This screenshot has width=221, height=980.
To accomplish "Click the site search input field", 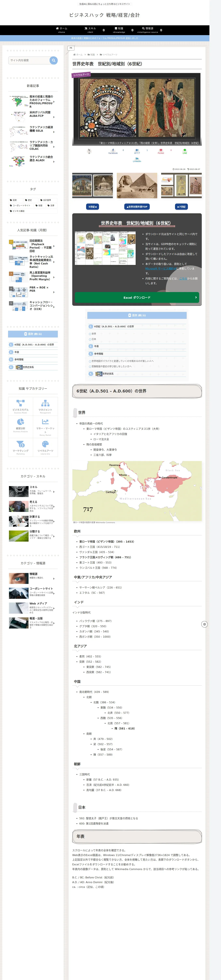I will pyautogui.click(x=29, y=60).
